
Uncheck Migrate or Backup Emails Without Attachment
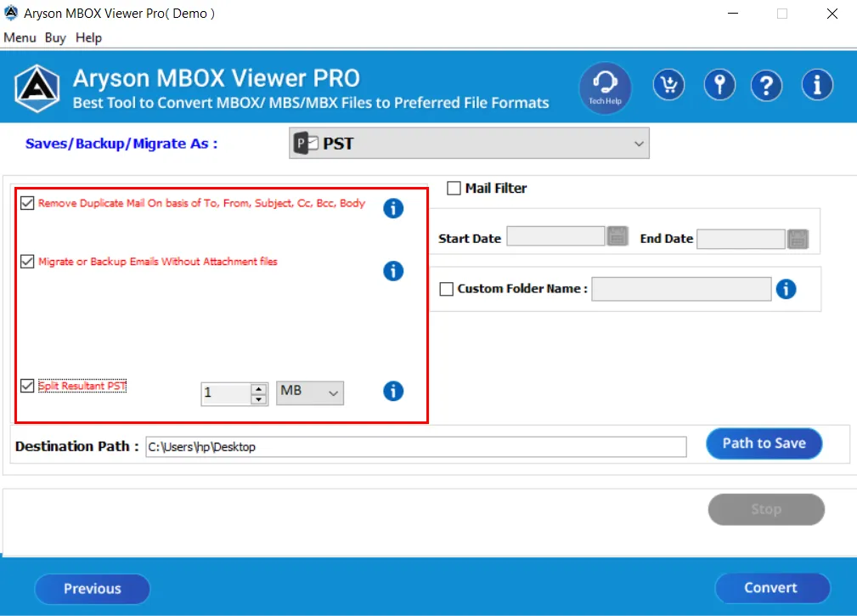tap(27, 262)
